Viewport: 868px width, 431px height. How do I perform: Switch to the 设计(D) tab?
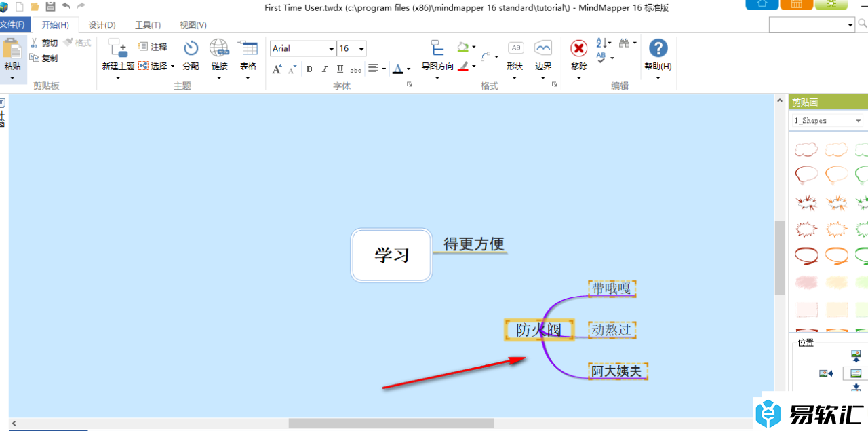point(102,25)
